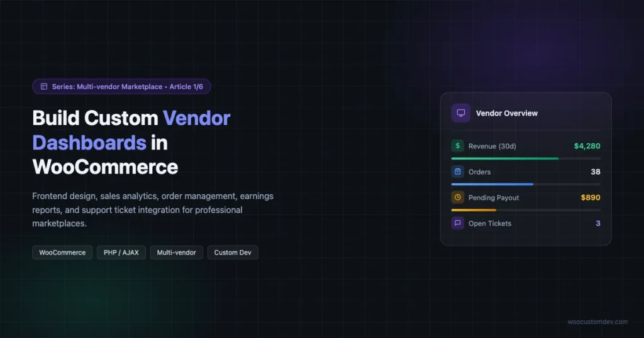Click the Revenue (30d) label

click(492, 146)
